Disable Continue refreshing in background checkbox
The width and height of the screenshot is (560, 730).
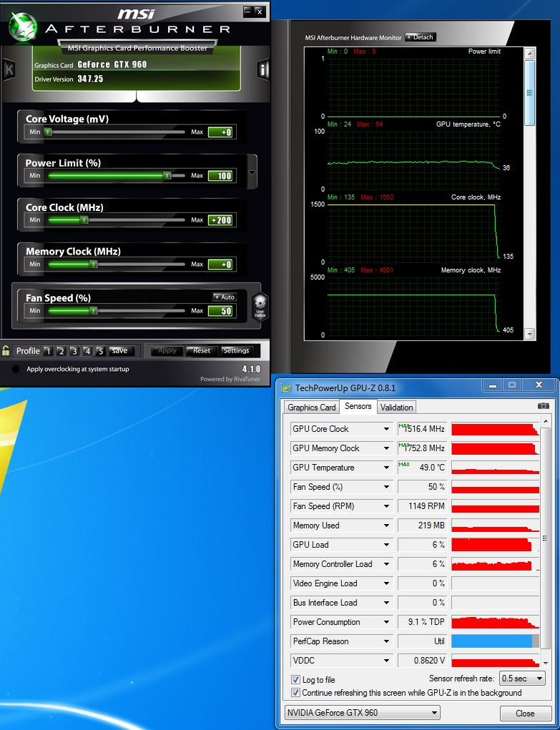(296, 692)
